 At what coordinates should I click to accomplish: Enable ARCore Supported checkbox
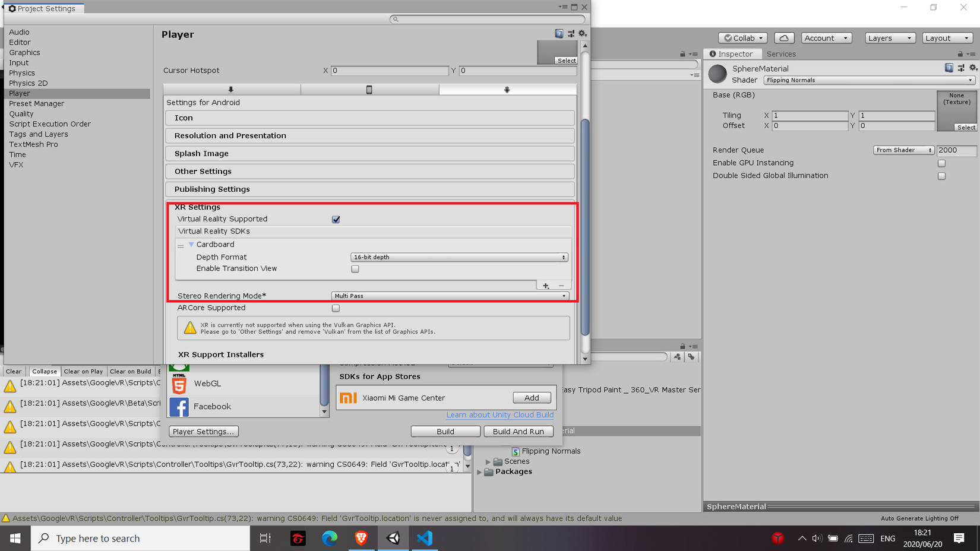click(x=336, y=308)
